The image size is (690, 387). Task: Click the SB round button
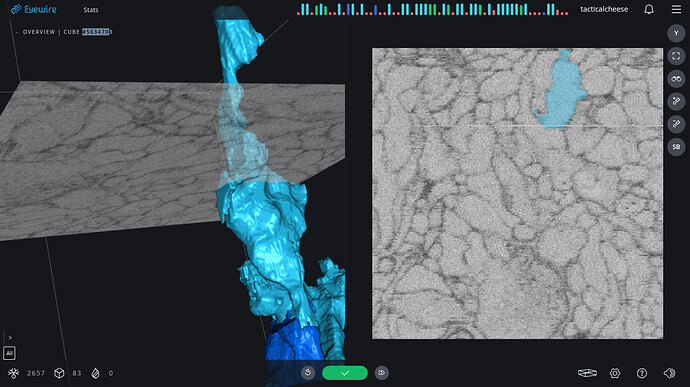(x=676, y=147)
